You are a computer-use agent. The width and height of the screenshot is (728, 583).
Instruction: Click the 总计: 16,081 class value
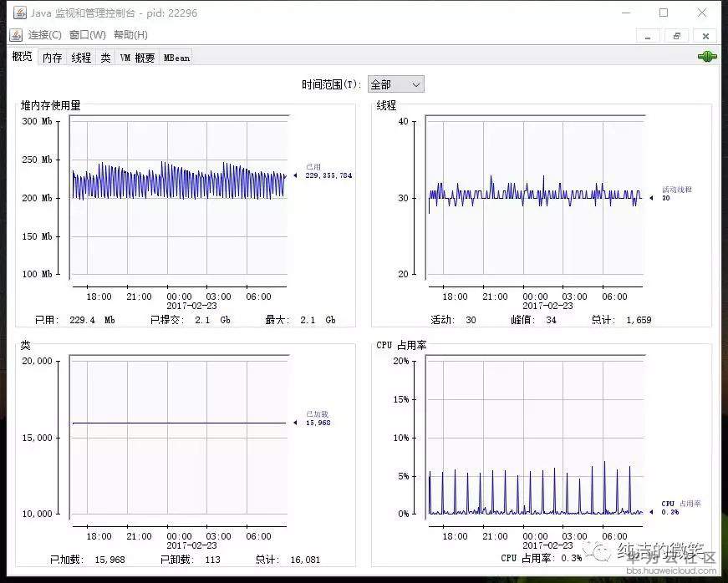[288, 560]
